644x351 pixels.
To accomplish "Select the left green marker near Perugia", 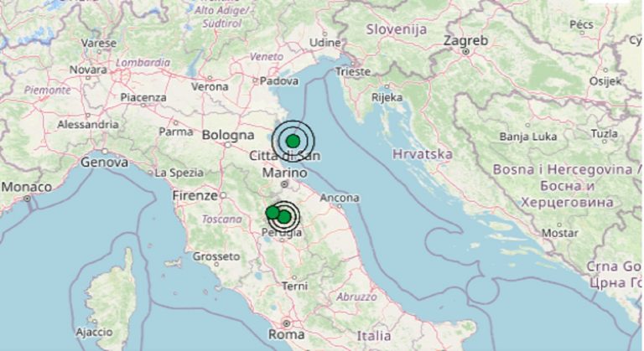I will [273, 213].
